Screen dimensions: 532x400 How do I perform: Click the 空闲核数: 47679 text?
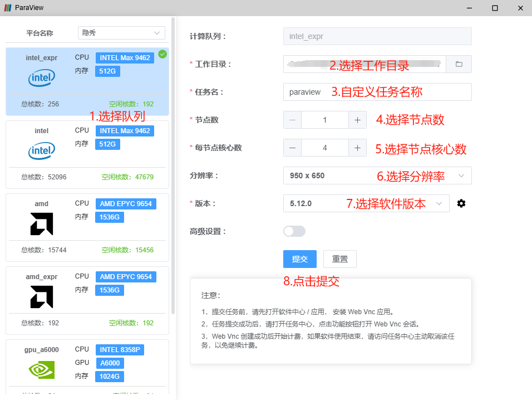pyautogui.click(x=127, y=177)
